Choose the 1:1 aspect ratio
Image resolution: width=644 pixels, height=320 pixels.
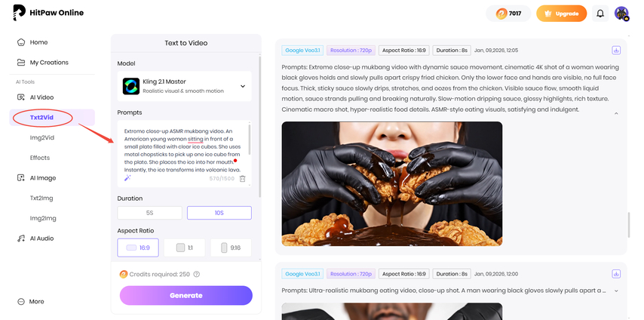tap(185, 248)
